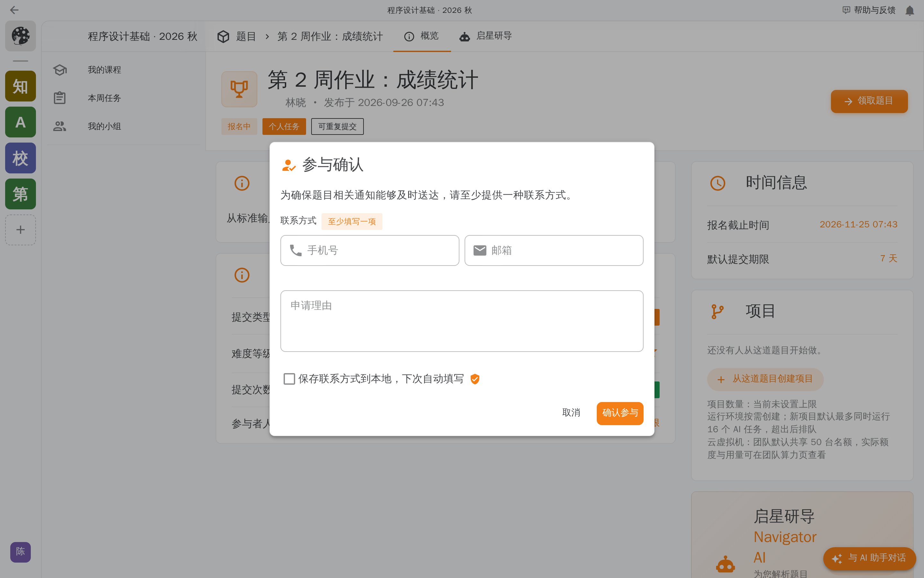The height and width of the screenshot is (578, 924).
Task: Click 从这道题目创建项目 button
Action: coord(765,379)
